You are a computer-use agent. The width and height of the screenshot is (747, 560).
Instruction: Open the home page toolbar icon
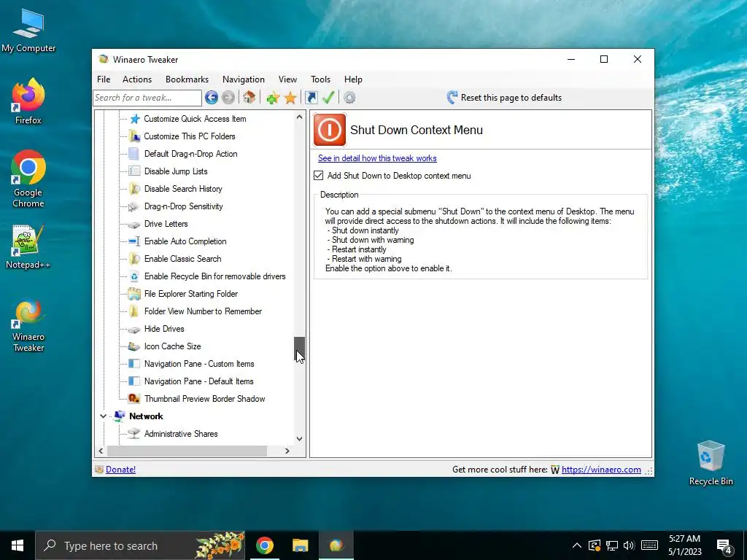[249, 98]
